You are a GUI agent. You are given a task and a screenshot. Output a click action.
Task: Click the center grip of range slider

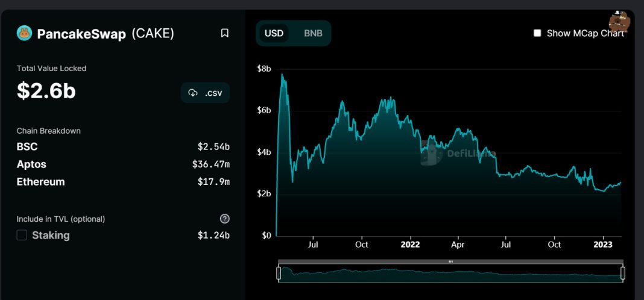pyautogui.click(x=450, y=261)
